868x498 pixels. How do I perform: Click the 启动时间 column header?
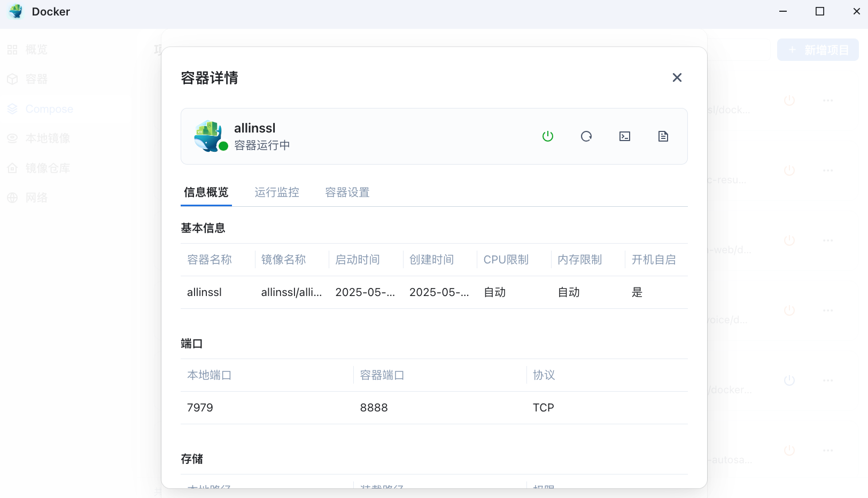[357, 260]
